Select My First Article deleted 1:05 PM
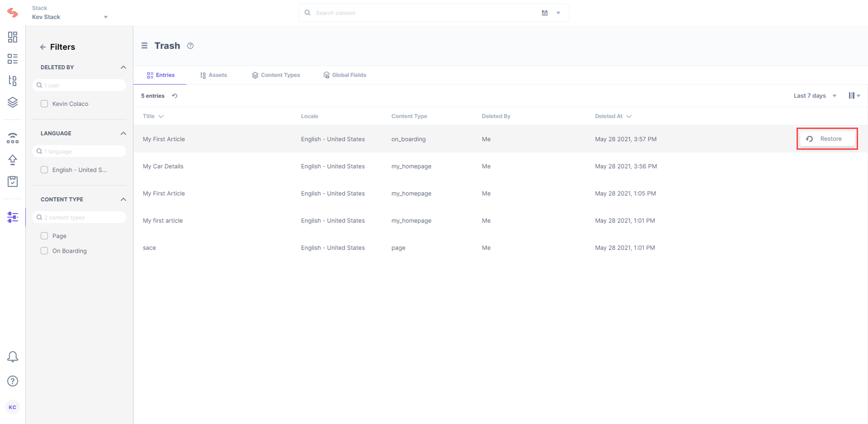868x424 pixels. 500,193
